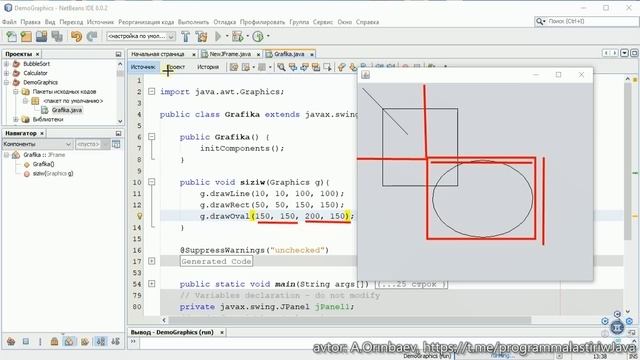Close the Начальная страница tab

(194, 54)
